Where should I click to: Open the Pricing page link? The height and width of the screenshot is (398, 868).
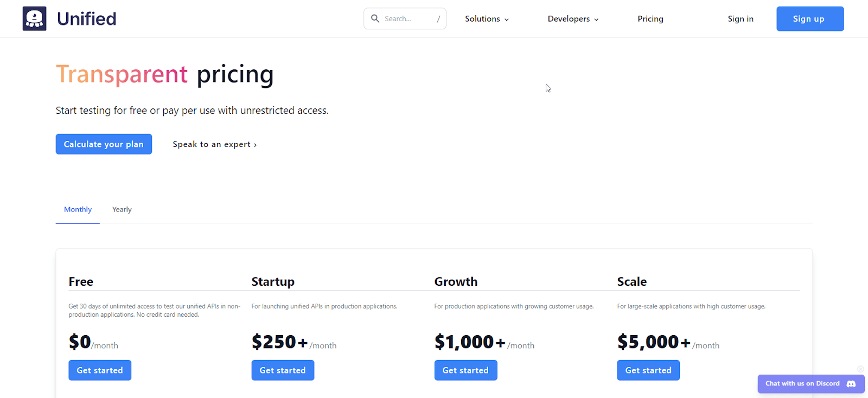650,19
